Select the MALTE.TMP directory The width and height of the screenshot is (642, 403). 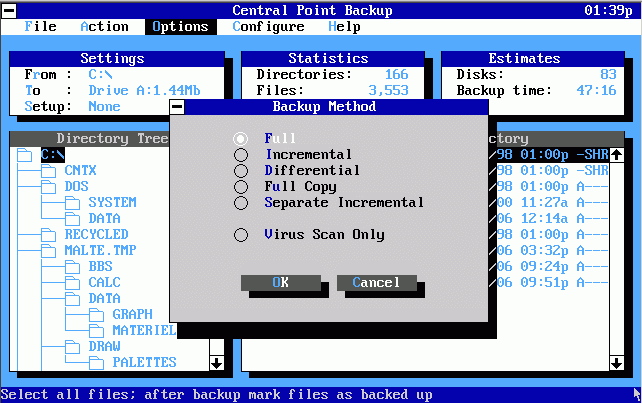[101, 251]
